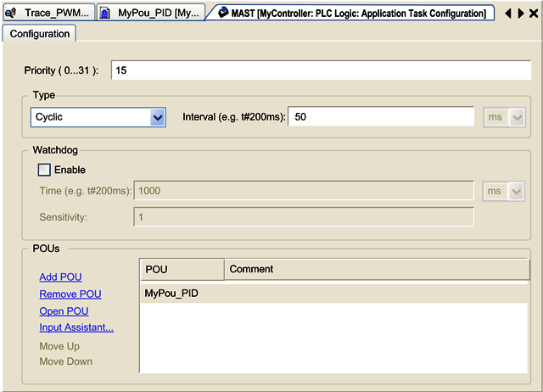The width and height of the screenshot is (543, 392).
Task: Click the Trace_PWM tab icon
Action: pos(11,14)
